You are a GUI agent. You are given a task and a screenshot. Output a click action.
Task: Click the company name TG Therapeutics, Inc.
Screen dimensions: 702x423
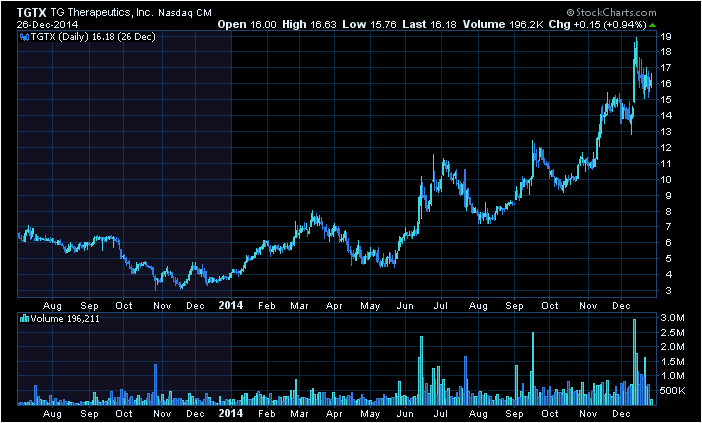(x=101, y=13)
